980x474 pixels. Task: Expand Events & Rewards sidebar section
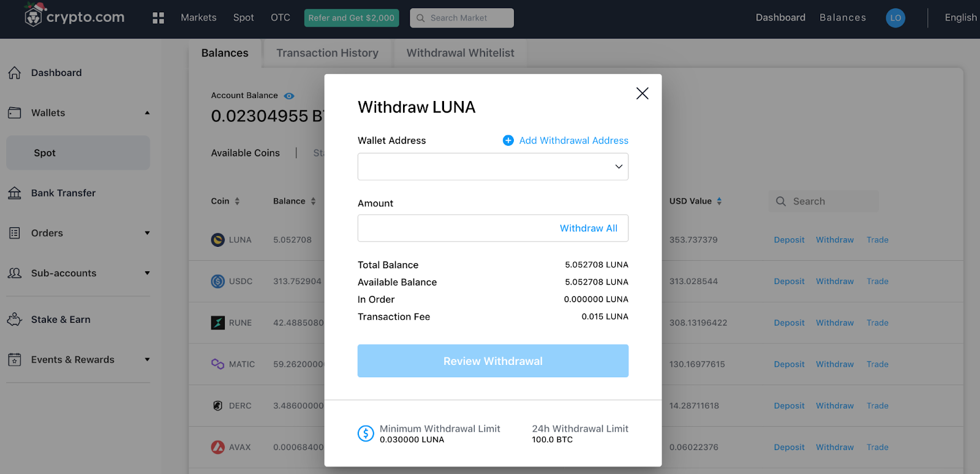coord(147,359)
